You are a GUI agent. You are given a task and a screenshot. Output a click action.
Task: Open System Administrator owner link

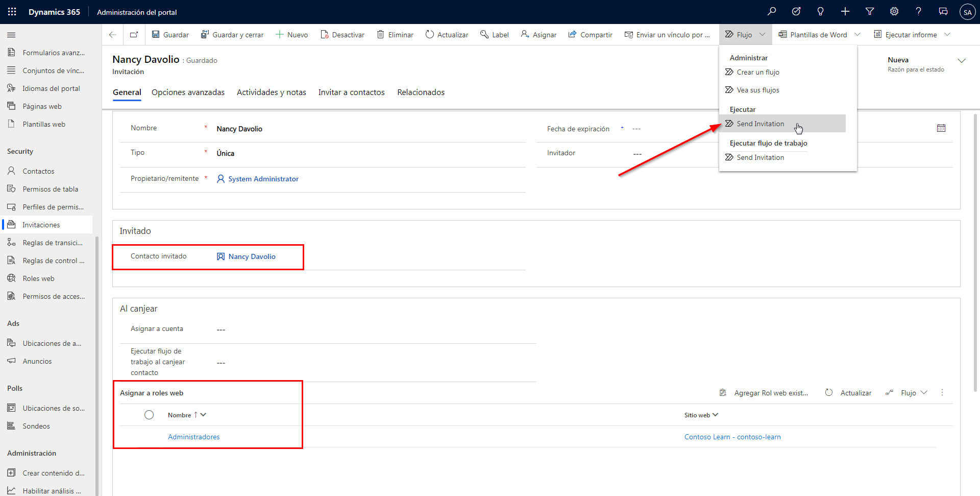pos(263,179)
